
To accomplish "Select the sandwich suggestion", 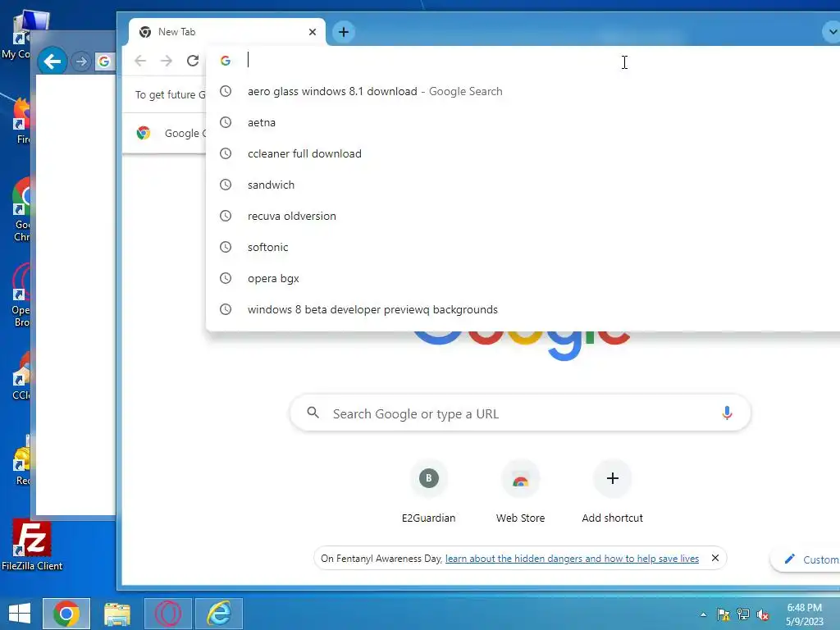I will [523, 185].
